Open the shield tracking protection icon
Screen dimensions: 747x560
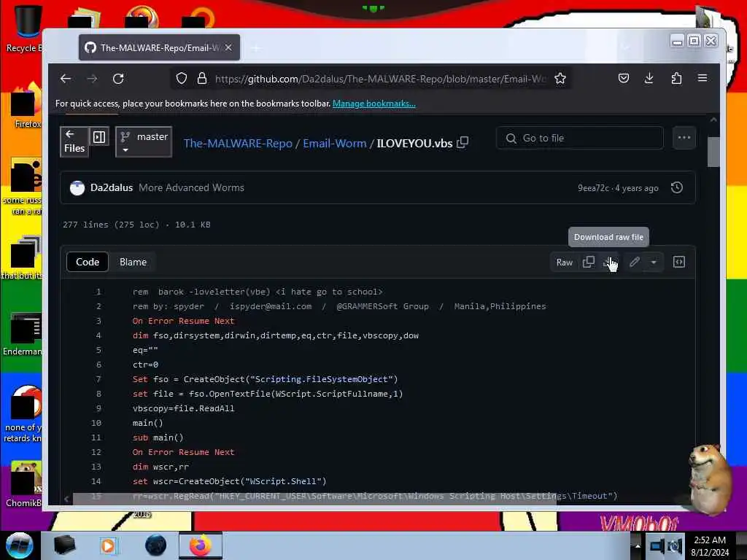point(182,79)
